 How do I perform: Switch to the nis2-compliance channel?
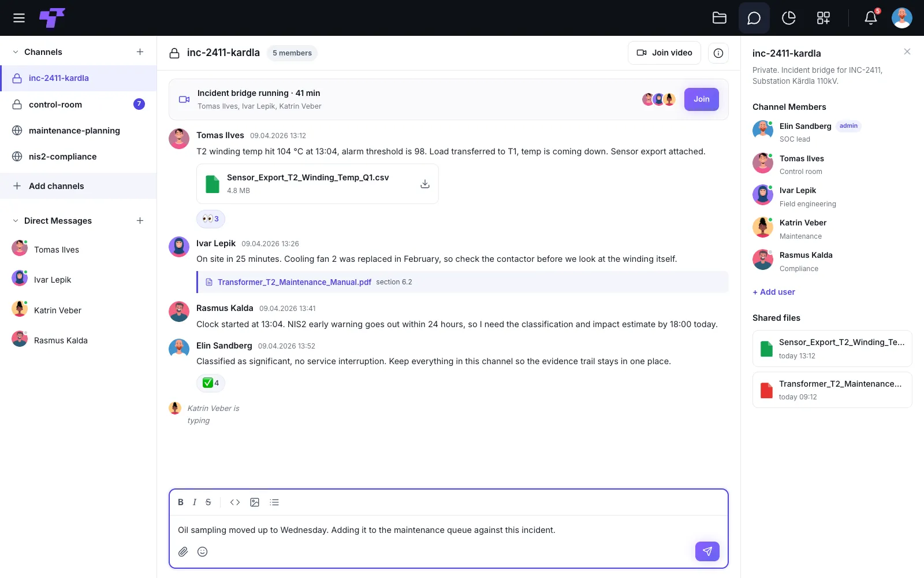[79, 157]
